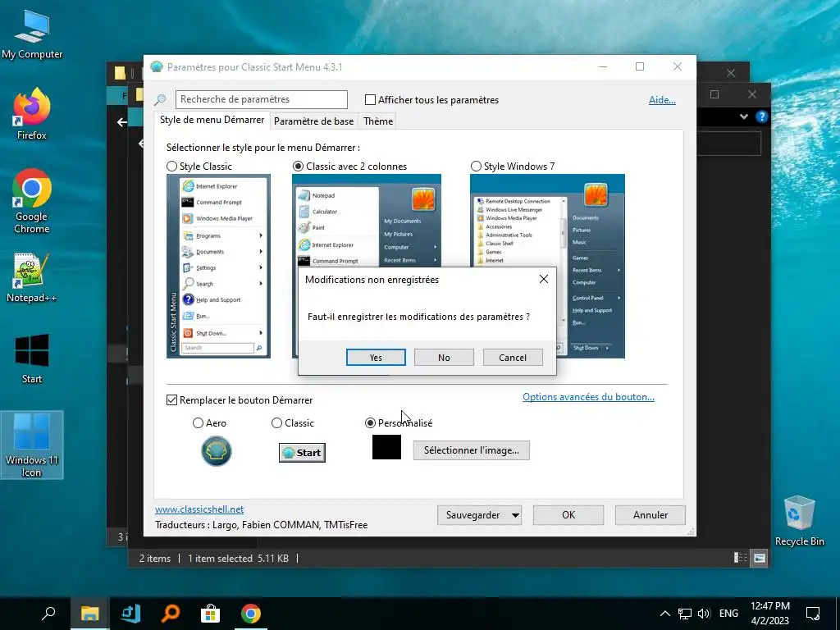Close the Modifications non enregistrées dialog

click(544, 279)
